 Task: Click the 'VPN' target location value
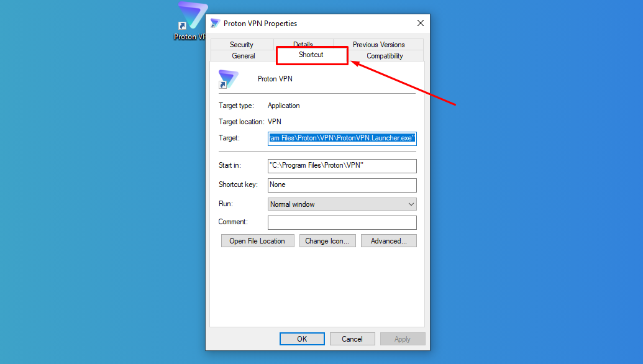pyautogui.click(x=275, y=122)
